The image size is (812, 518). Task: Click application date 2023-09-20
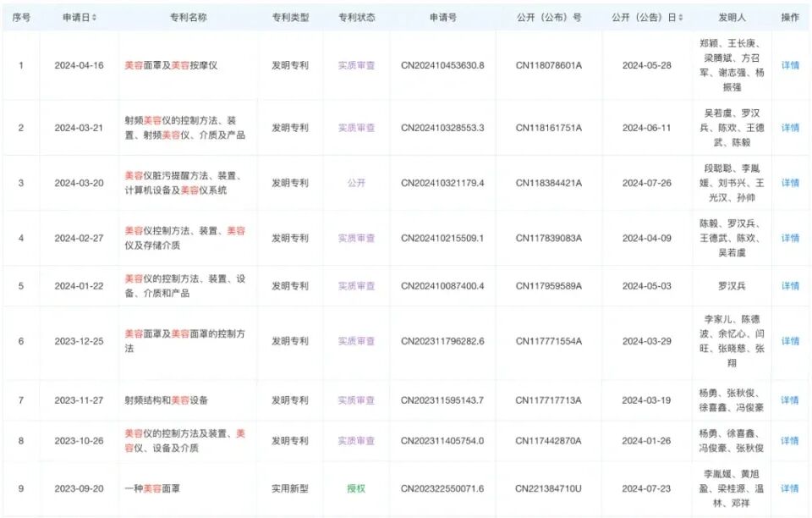click(80, 488)
